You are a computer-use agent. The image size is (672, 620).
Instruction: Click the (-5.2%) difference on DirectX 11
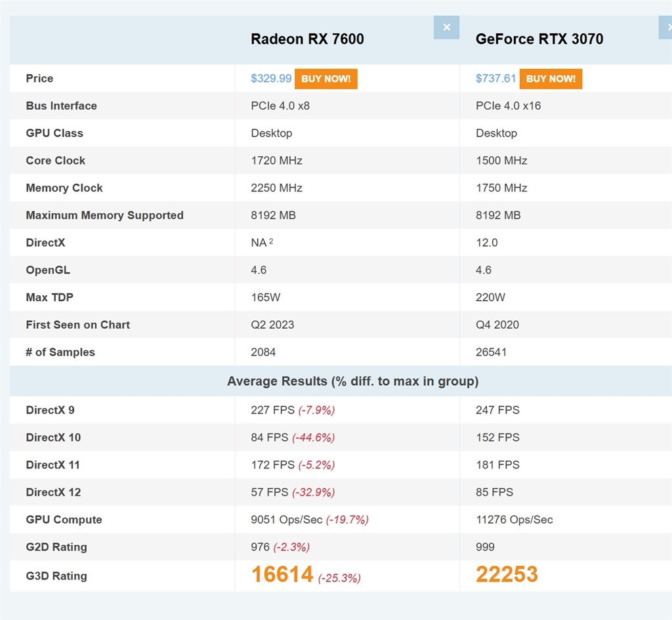coord(317,465)
